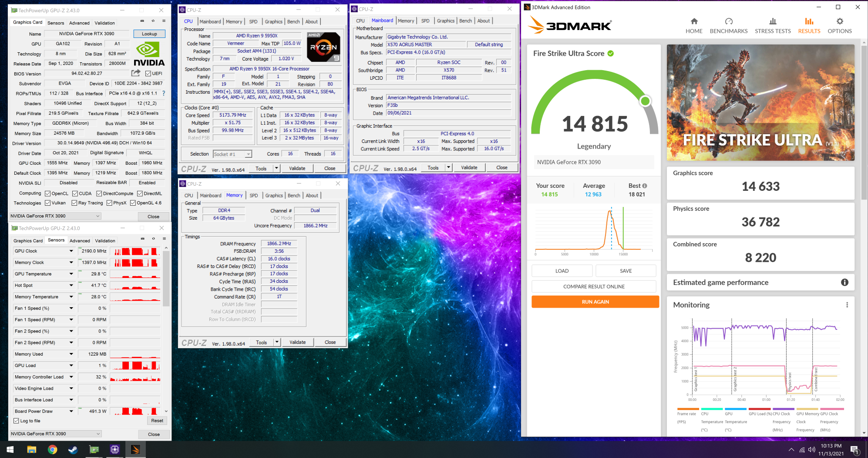Switch to Validation tab in Sensors window
The width and height of the screenshot is (868, 458).
105,241
